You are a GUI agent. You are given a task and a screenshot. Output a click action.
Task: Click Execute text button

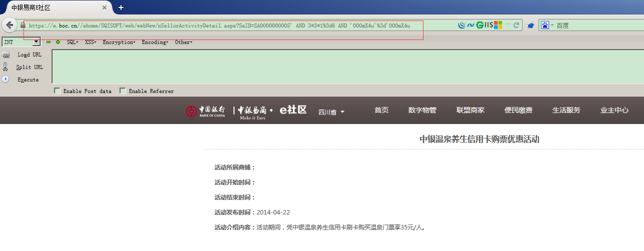28,79
